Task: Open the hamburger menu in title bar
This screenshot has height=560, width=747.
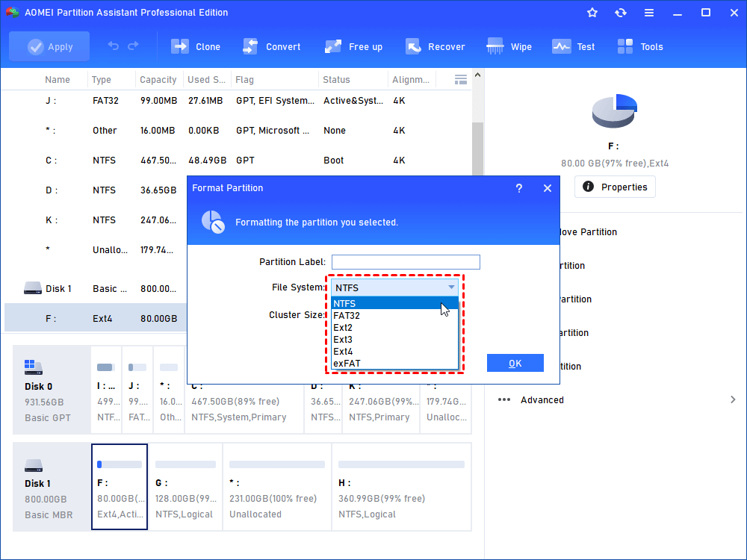Action: pos(649,13)
